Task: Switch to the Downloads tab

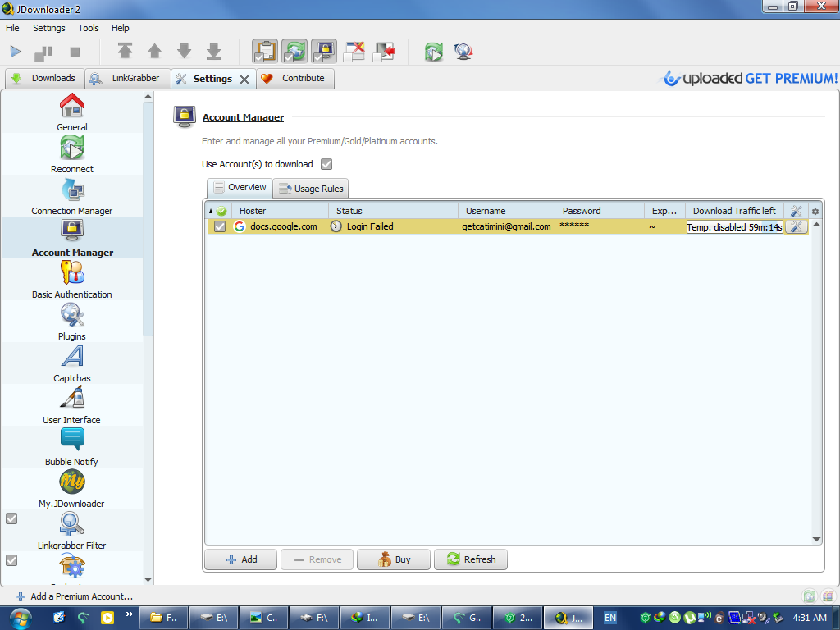Action: 45,78
